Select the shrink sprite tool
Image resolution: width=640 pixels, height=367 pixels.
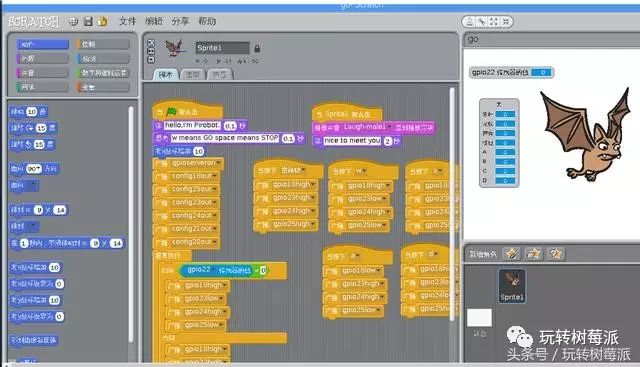coord(506,22)
